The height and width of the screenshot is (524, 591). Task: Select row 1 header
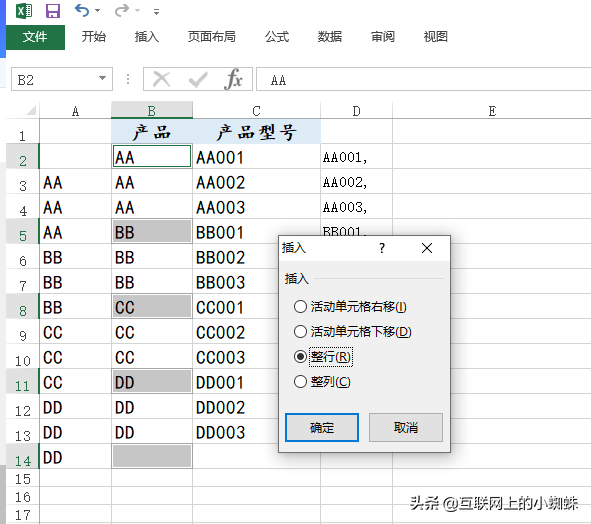23,132
